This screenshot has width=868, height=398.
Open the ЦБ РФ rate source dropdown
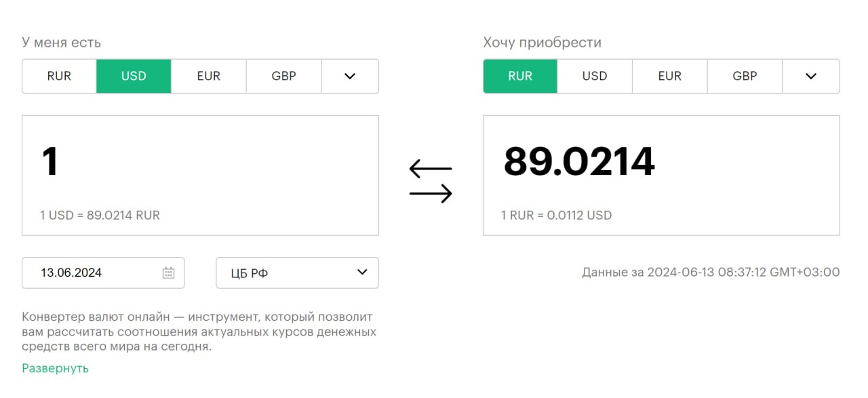click(x=297, y=273)
